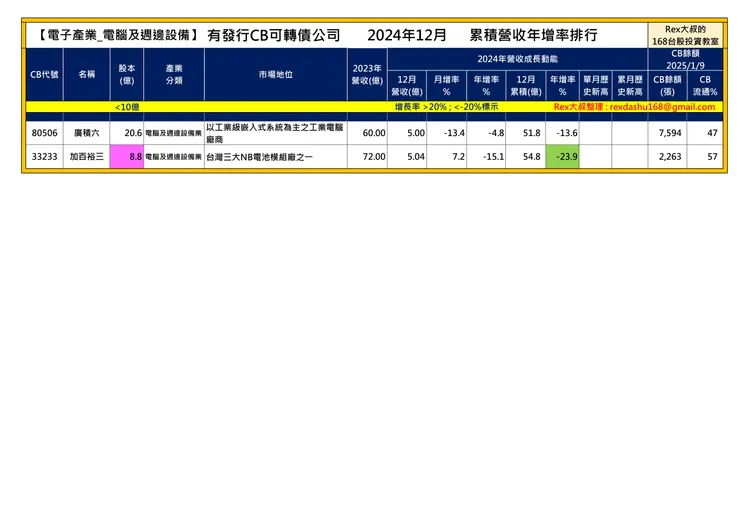Click the 名稱 column header
The height and width of the screenshot is (523, 740).
86,75
